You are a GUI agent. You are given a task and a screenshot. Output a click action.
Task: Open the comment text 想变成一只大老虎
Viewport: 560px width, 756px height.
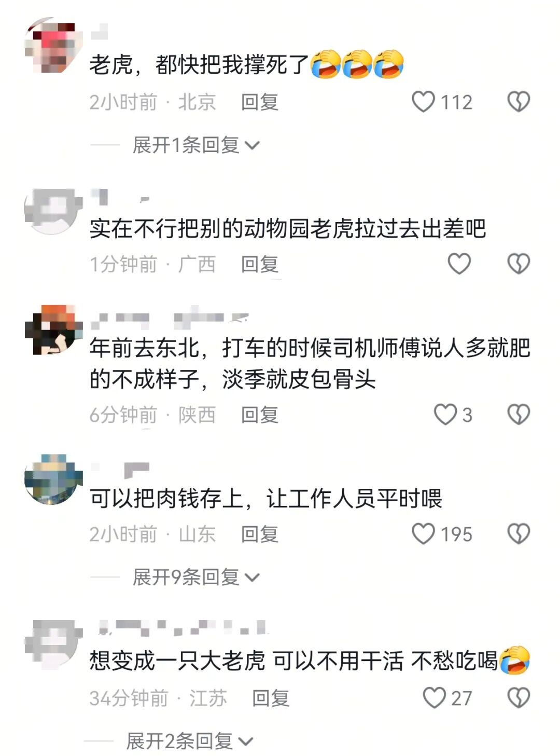[177, 661]
